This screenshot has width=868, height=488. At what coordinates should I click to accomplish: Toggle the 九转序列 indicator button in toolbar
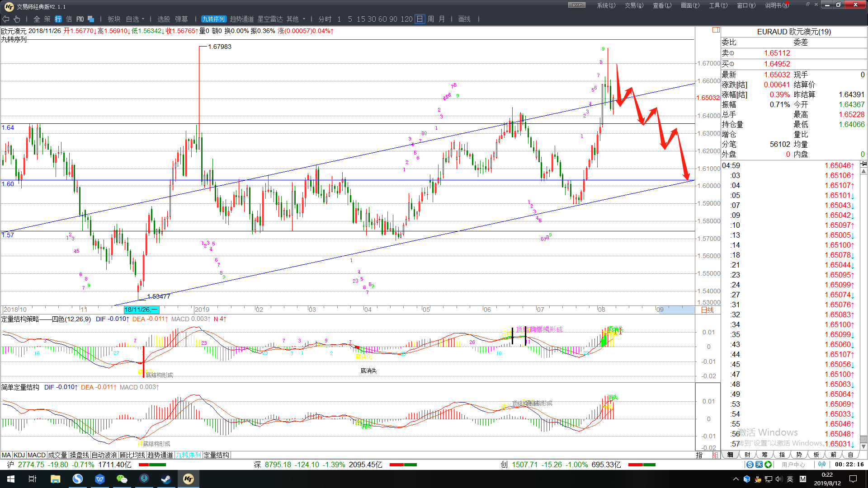tap(213, 19)
